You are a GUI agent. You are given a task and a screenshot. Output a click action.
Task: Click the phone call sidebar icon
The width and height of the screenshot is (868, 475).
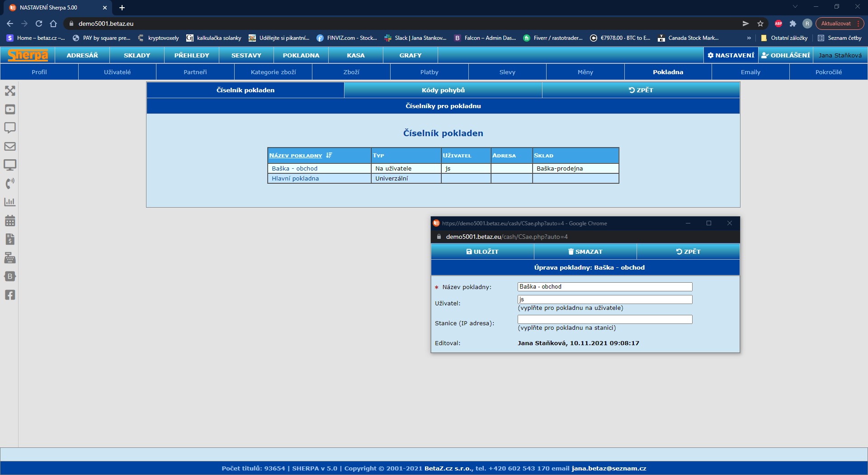click(x=10, y=183)
